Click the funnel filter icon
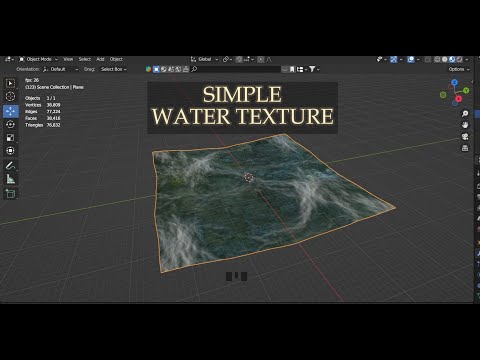 (312, 69)
